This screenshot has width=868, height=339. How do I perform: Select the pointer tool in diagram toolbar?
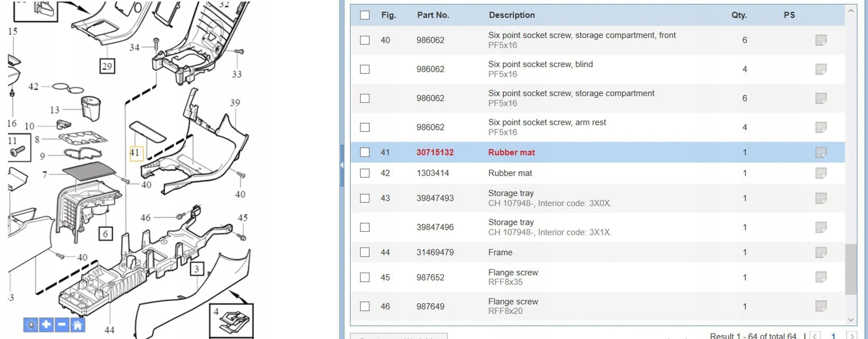click(x=31, y=325)
